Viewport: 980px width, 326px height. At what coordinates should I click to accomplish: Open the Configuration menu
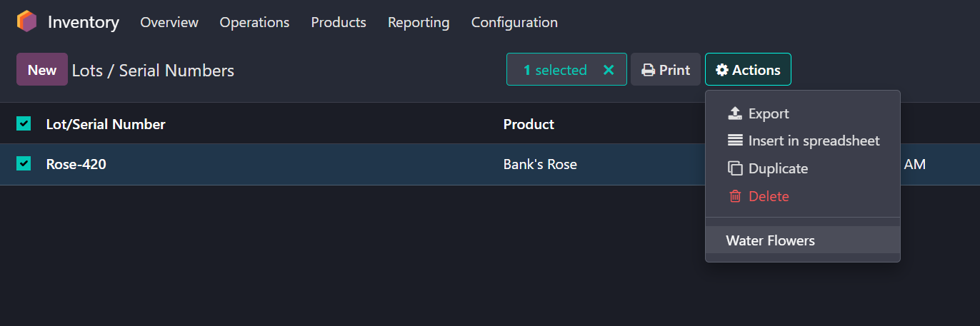pyautogui.click(x=514, y=22)
